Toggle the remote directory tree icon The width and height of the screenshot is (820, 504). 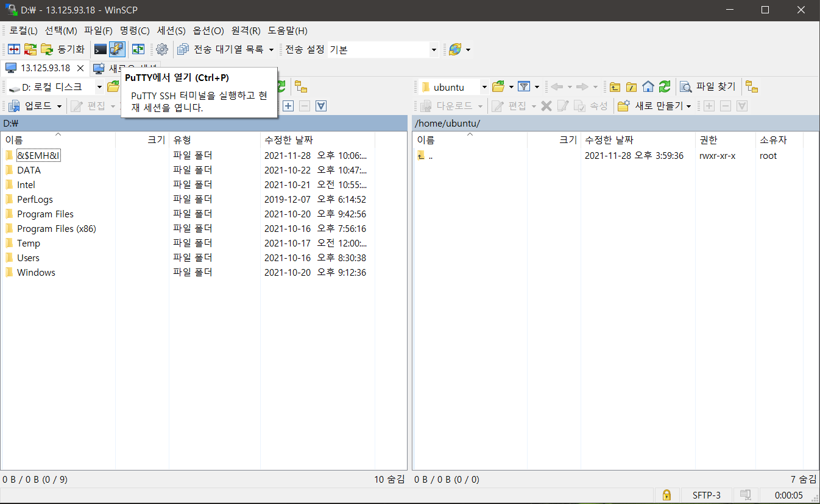752,87
